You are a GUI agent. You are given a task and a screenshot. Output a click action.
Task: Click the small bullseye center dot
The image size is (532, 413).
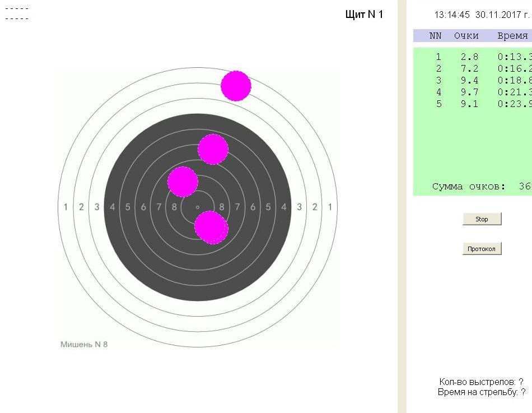click(x=198, y=207)
